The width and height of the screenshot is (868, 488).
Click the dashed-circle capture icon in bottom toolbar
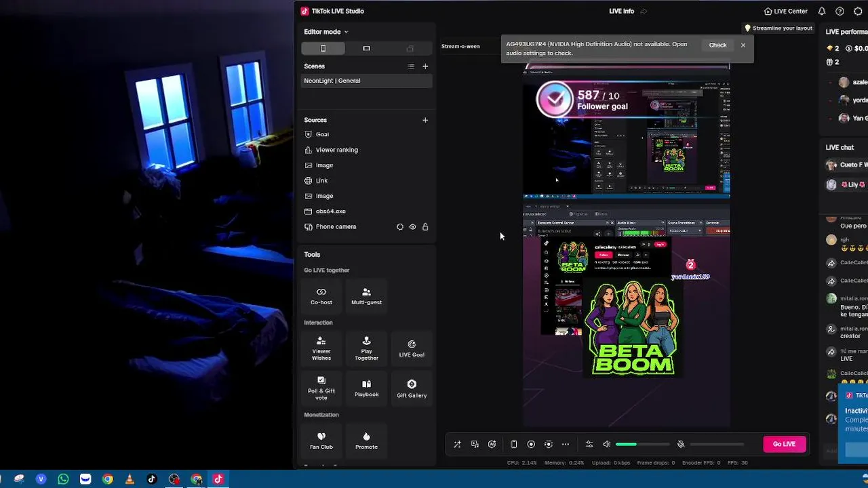pos(549,445)
